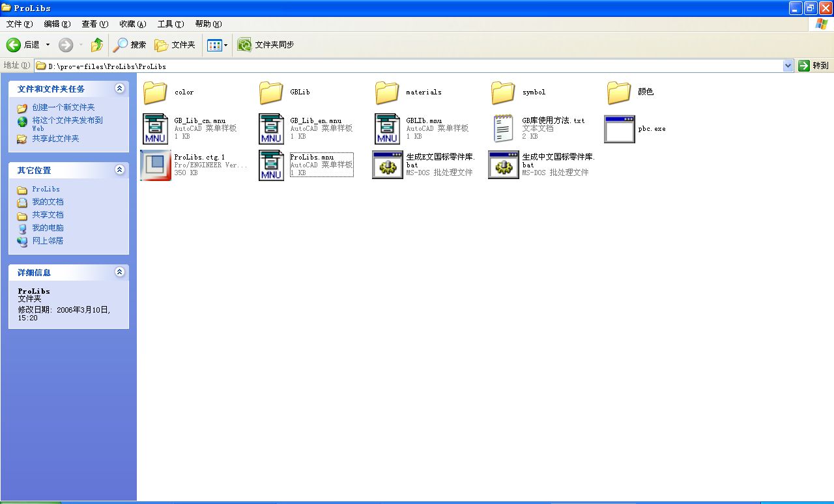Screen dimensions: 834x504
Task: Restore down the ProLibs window
Action: pos(810,8)
